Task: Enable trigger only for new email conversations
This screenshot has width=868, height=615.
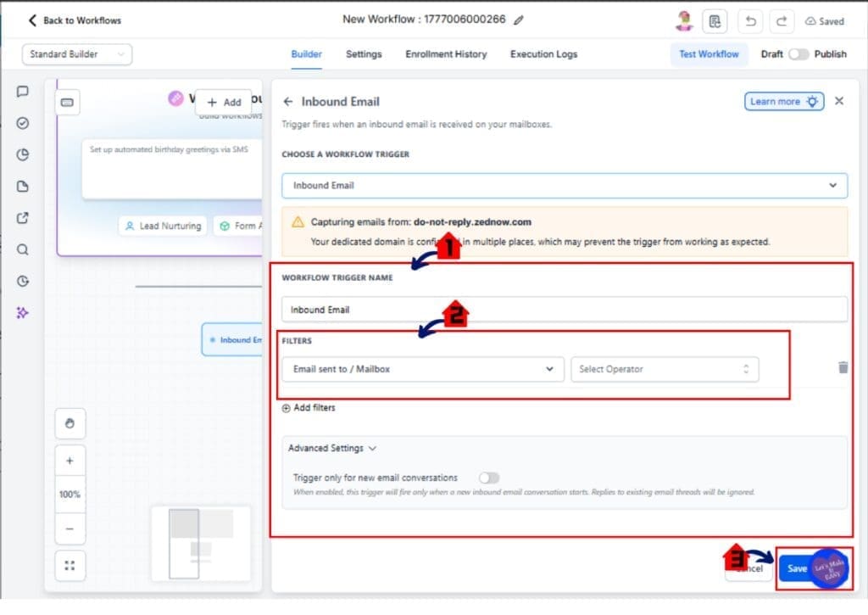Action: click(488, 478)
